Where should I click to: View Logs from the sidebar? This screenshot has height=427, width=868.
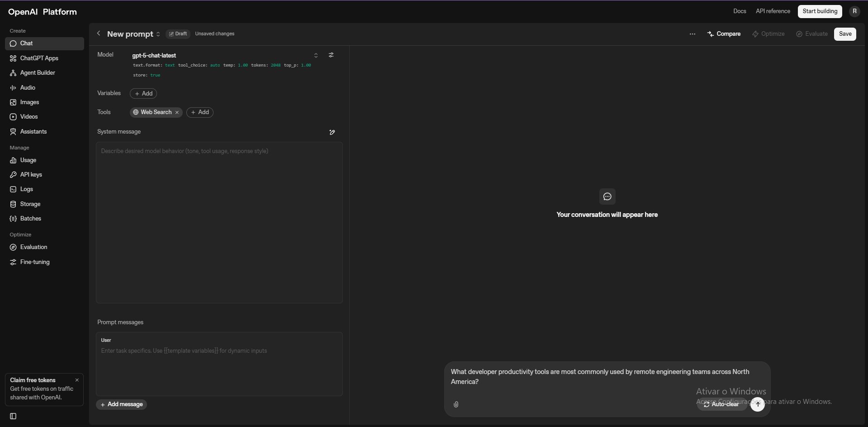(26, 189)
